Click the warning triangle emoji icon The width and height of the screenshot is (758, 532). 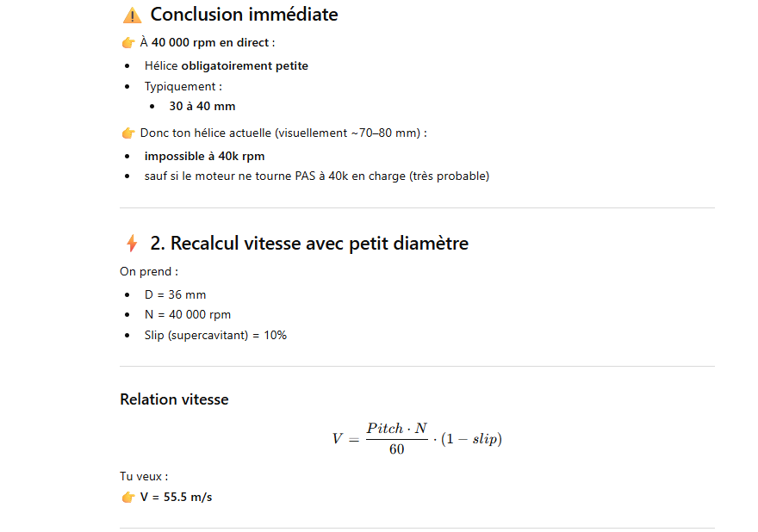[x=132, y=15]
